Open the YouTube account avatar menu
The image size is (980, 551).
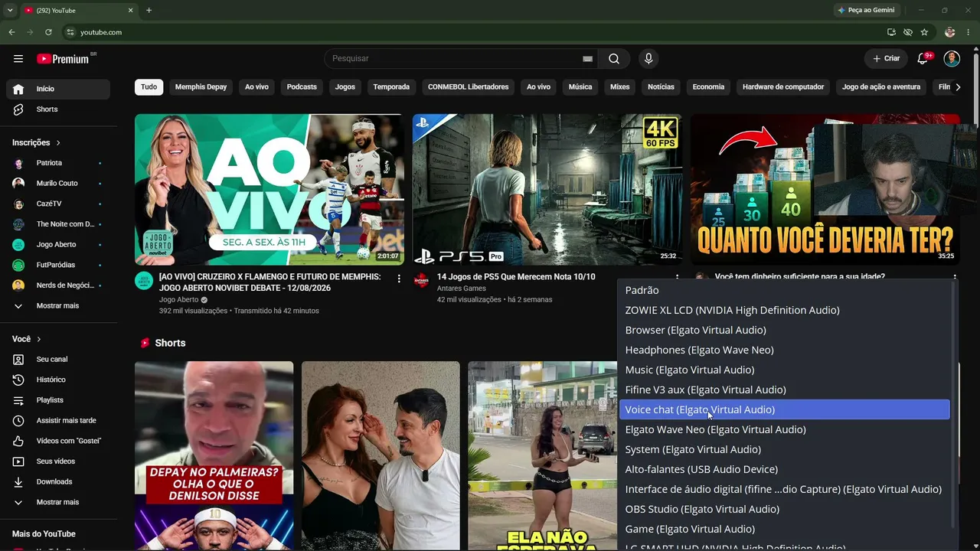(952, 59)
